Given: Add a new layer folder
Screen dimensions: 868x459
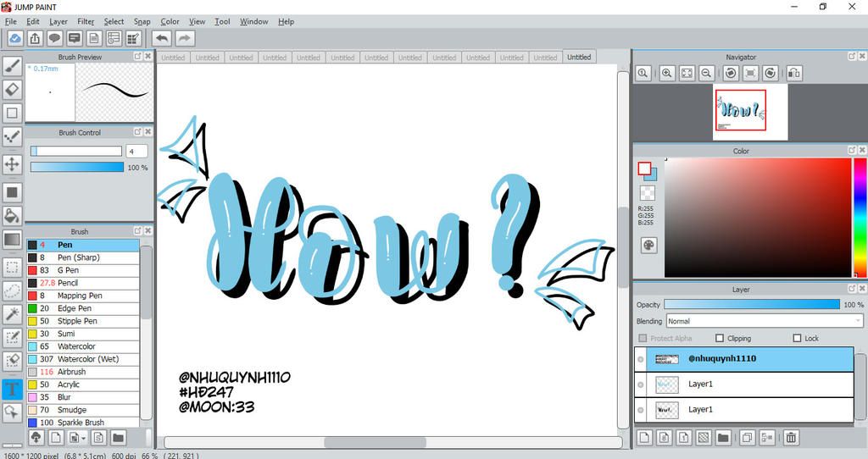Looking at the screenshot, I should 723,438.
